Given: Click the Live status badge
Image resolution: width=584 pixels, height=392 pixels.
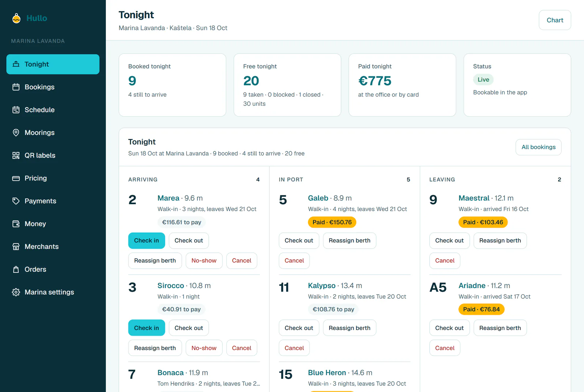Looking at the screenshot, I should [x=483, y=79].
